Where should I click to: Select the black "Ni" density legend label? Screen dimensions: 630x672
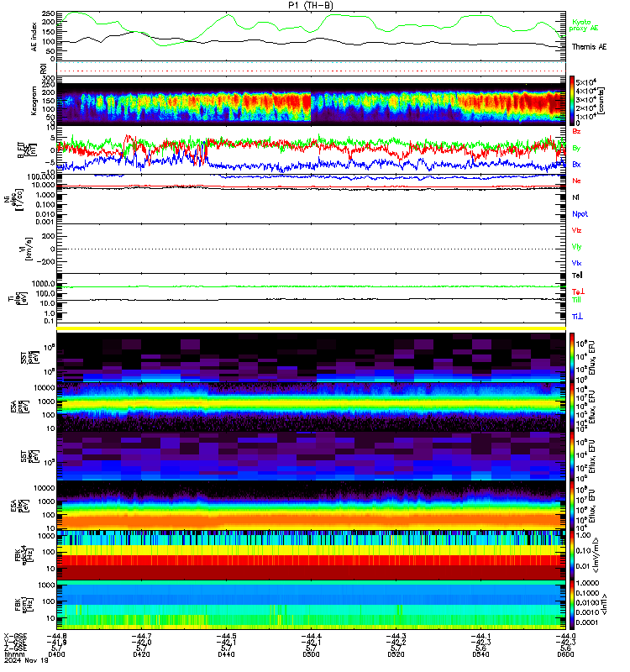pyautogui.click(x=575, y=197)
